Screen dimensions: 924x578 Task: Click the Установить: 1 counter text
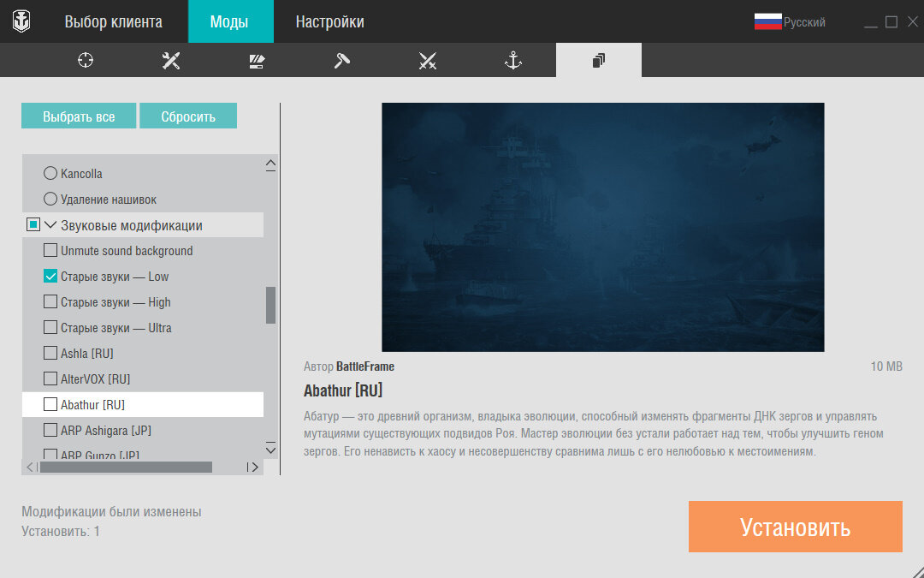click(x=61, y=532)
